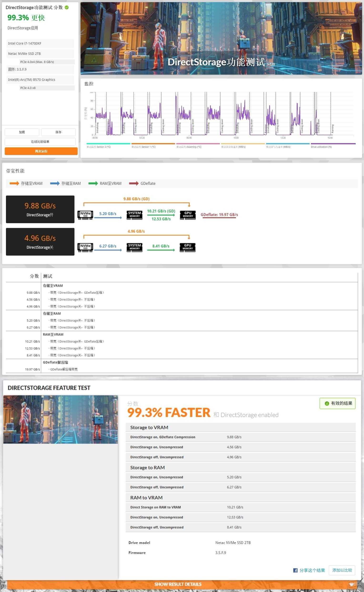
Task: Click the info icon beside 有效的结果
Action: click(327, 403)
